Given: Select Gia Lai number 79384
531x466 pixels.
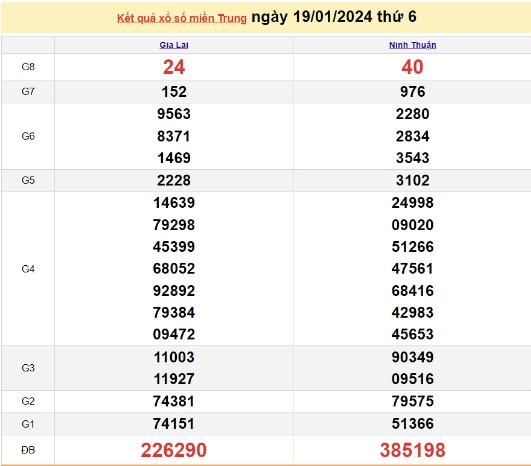Looking at the screenshot, I should [x=174, y=312].
